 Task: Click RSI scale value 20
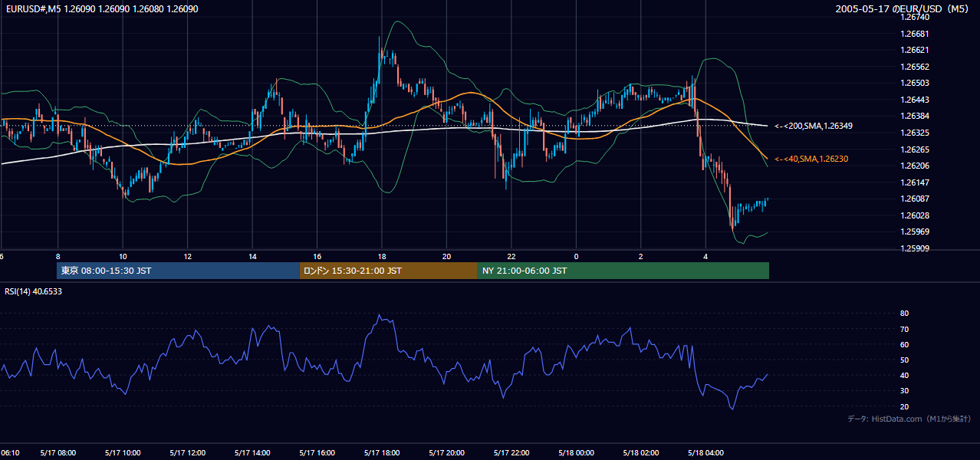[x=904, y=406]
